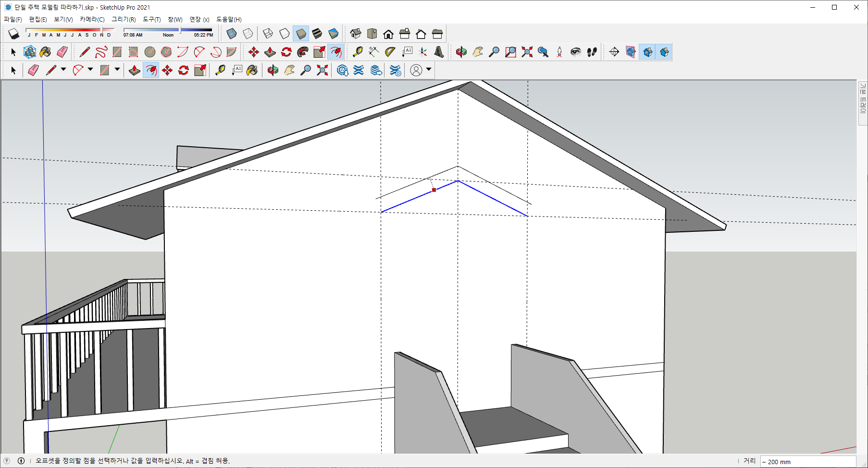Open the 도움말(H) menu
Image resolution: width=868 pixels, height=468 pixels.
229,19
